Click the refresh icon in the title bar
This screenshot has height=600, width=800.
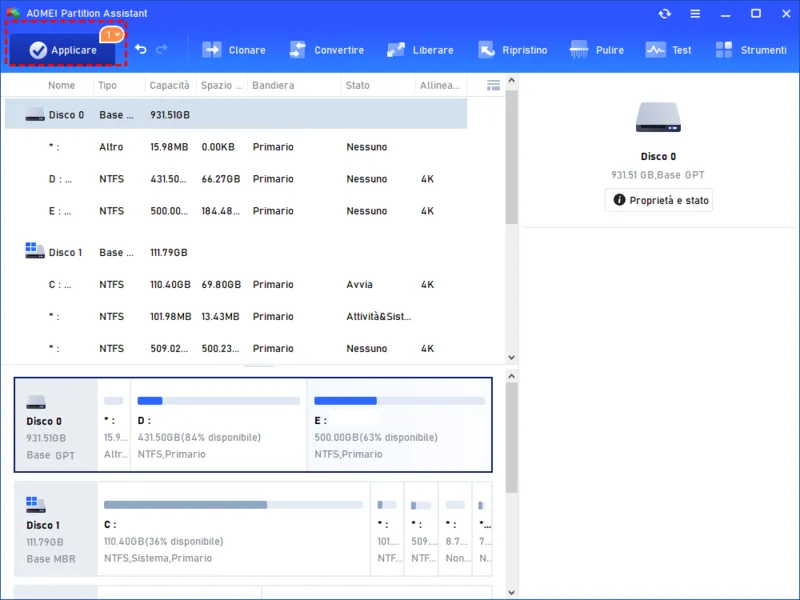coord(664,14)
